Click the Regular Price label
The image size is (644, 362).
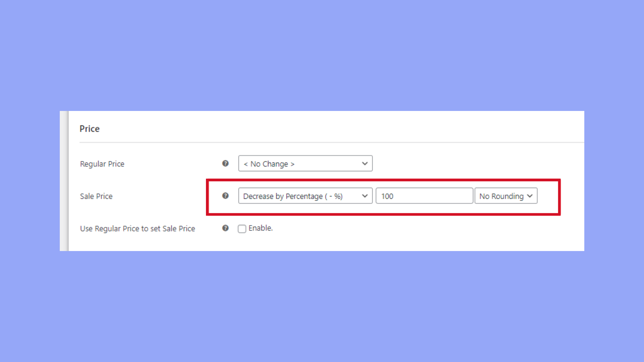point(102,164)
